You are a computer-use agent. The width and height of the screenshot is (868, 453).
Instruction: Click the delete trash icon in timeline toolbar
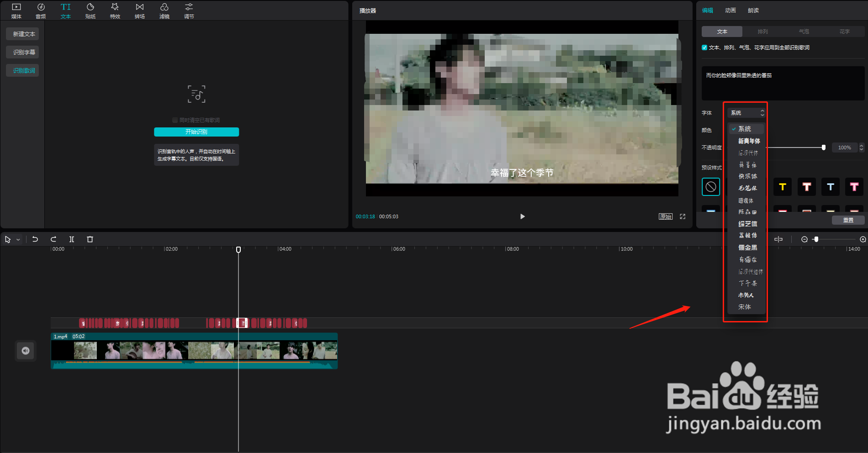click(90, 239)
